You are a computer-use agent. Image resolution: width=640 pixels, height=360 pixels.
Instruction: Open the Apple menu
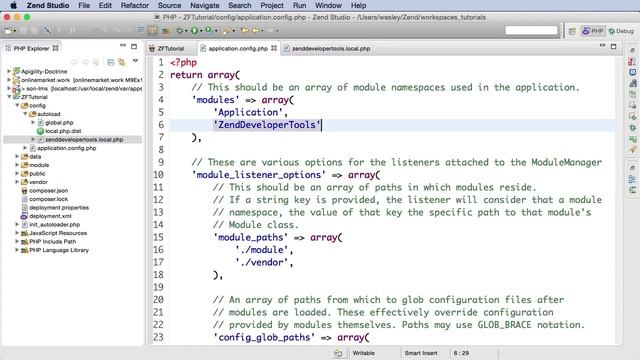coord(13,5)
